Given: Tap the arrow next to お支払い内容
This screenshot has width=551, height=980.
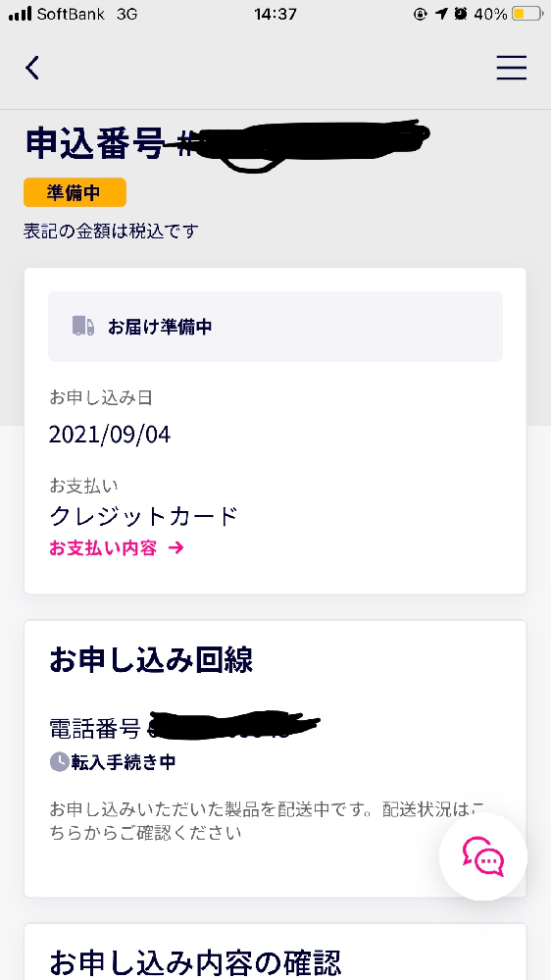Looking at the screenshot, I should tap(176, 548).
